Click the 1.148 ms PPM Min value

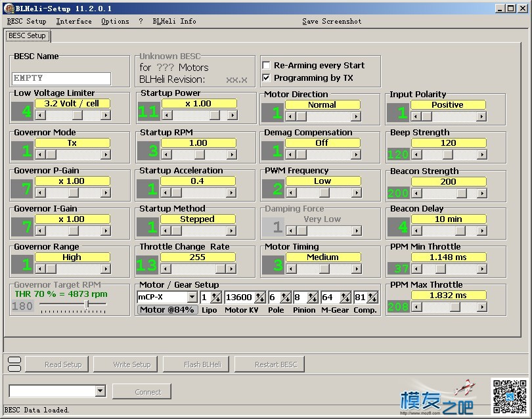pos(449,257)
